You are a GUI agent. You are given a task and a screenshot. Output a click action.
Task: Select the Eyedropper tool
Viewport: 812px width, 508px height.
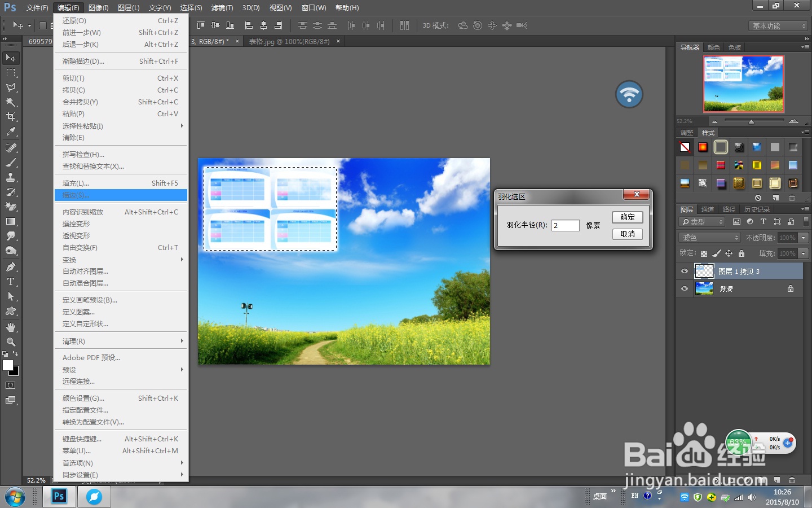[11, 132]
